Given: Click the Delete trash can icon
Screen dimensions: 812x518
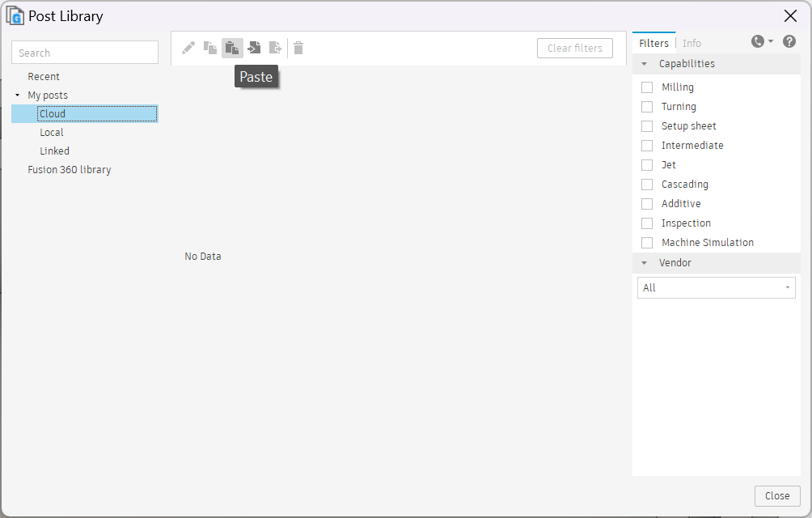Looking at the screenshot, I should 298,48.
